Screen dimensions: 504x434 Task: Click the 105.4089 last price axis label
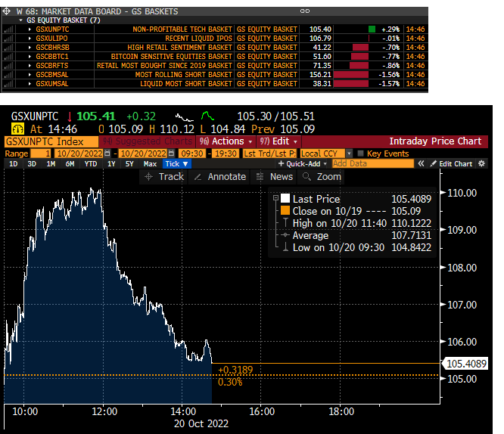(465, 364)
